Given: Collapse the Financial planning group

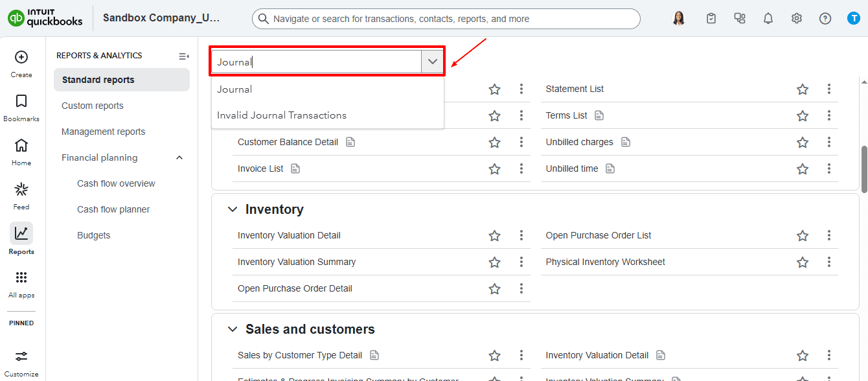Looking at the screenshot, I should coord(179,157).
